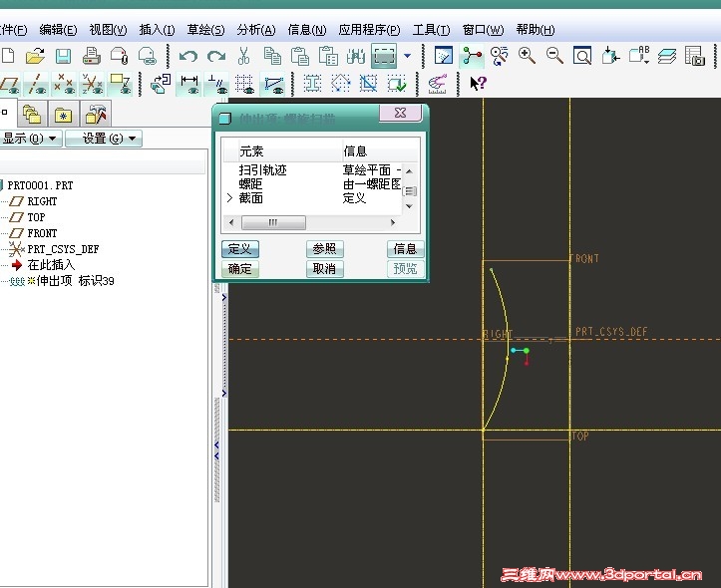Image resolution: width=721 pixels, height=588 pixels.
Task: Open the 插入 menu
Action: (x=157, y=30)
